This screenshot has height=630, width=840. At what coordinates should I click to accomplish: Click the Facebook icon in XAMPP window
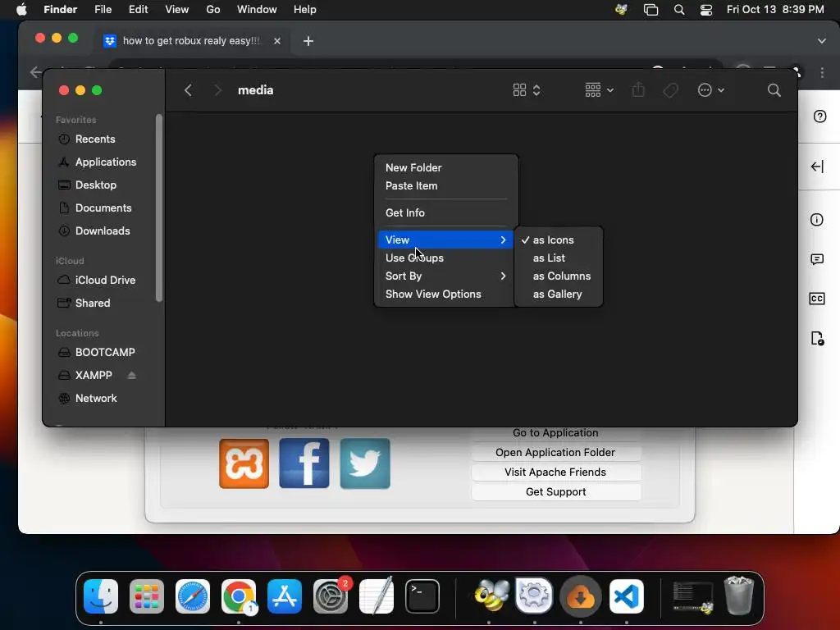click(304, 463)
